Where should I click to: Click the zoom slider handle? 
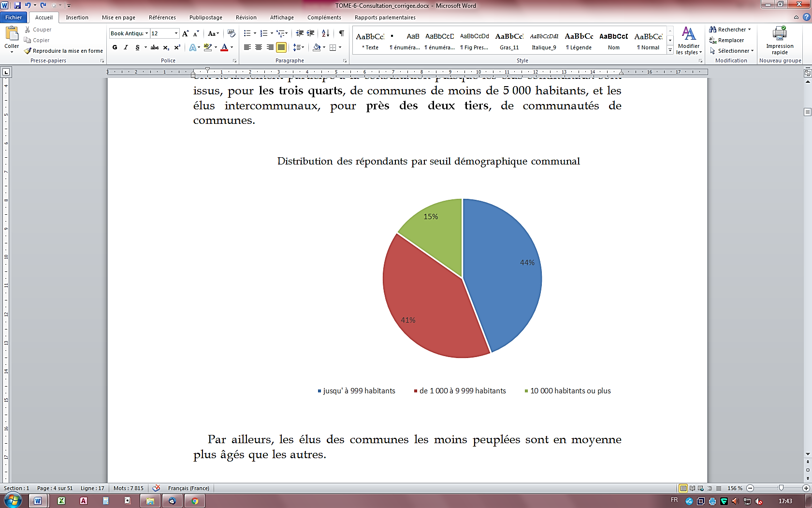point(781,488)
